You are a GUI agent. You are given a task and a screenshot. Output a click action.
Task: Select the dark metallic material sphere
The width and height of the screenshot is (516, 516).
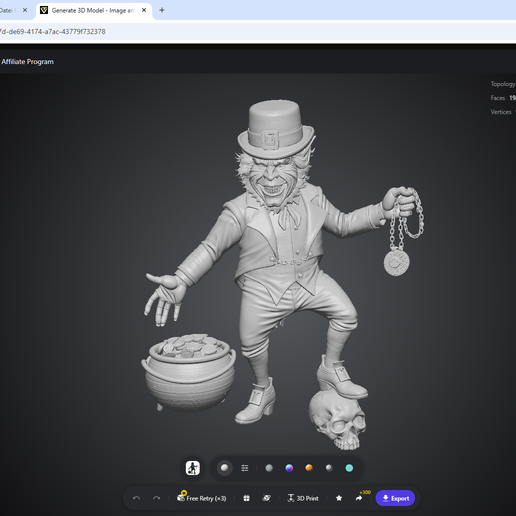[x=329, y=468]
